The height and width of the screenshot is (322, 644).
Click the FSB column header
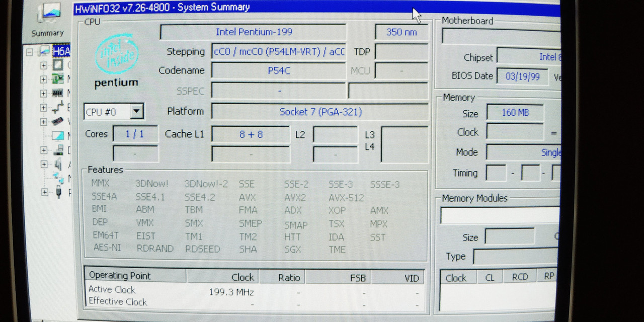pos(338,278)
